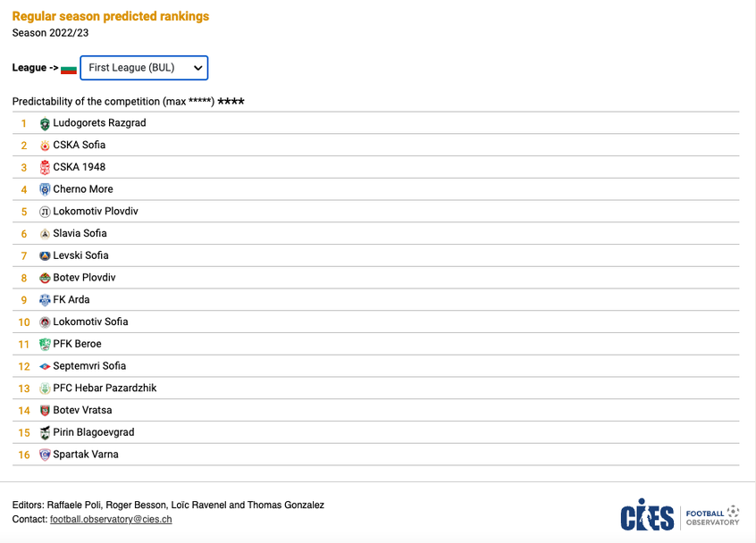Open the football.observatory@cies.ch email link
The width and height of the screenshot is (756, 543).
point(111,519)
